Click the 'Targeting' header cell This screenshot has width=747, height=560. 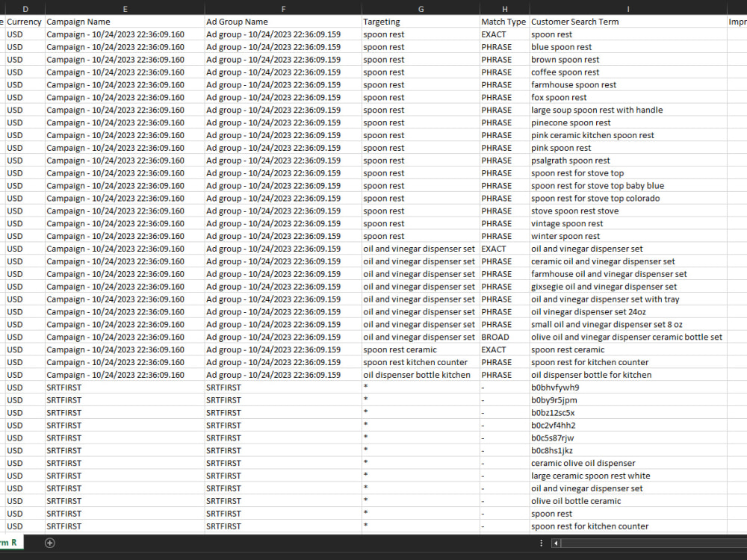pos(421,22)
